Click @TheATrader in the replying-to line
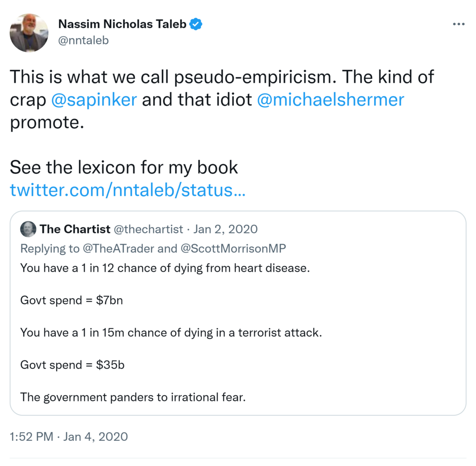 tap(119, 249)
